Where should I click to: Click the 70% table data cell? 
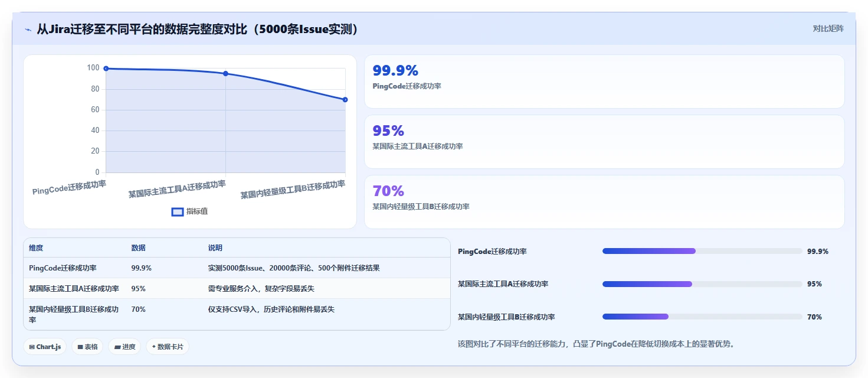(138, 309)
